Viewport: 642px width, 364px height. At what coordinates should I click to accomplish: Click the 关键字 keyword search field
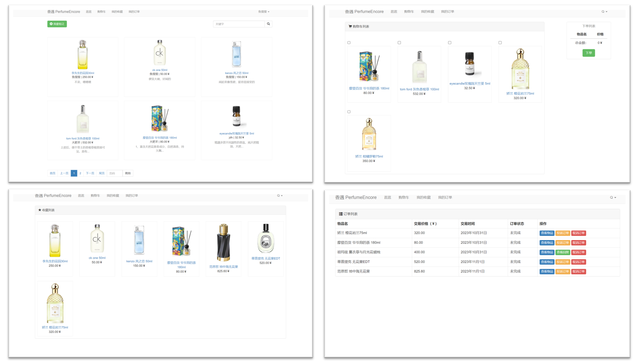point(238,24)
